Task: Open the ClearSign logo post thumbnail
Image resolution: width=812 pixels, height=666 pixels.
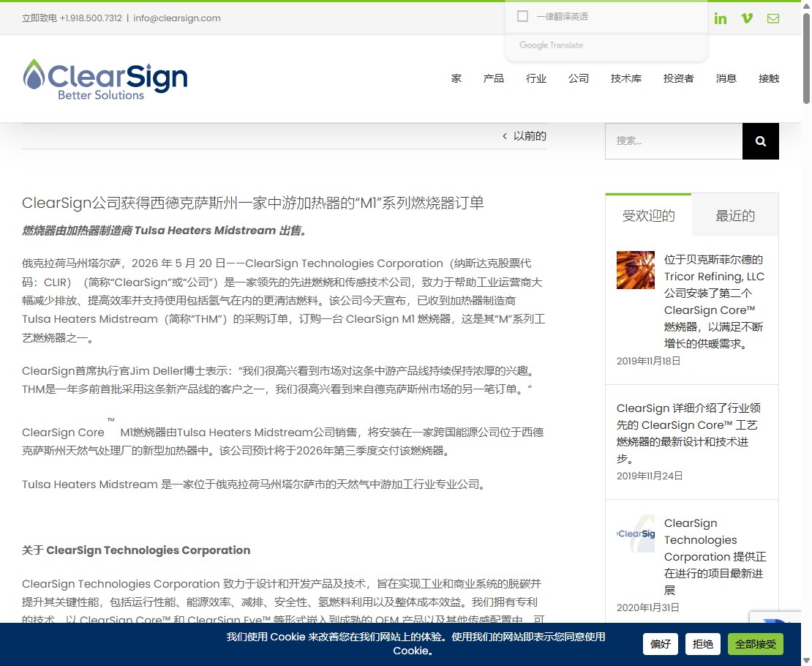Action: click(x=636, y=534)
